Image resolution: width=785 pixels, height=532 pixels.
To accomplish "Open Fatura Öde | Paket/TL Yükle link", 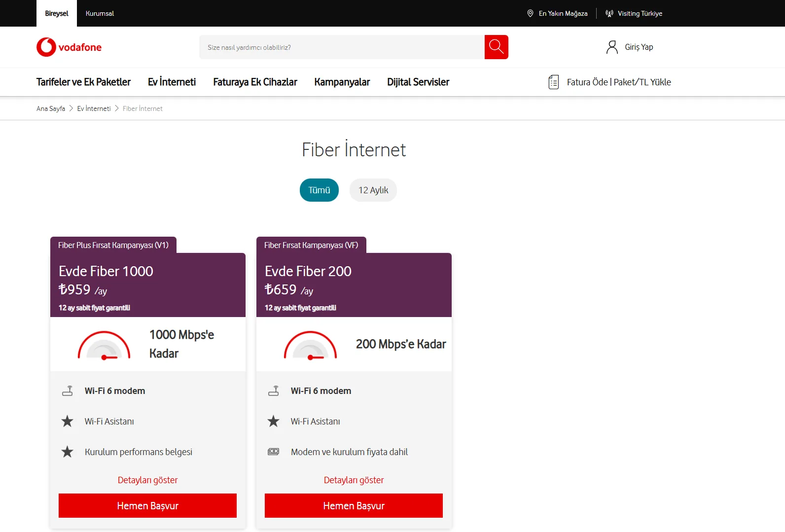I will point(619,82).
